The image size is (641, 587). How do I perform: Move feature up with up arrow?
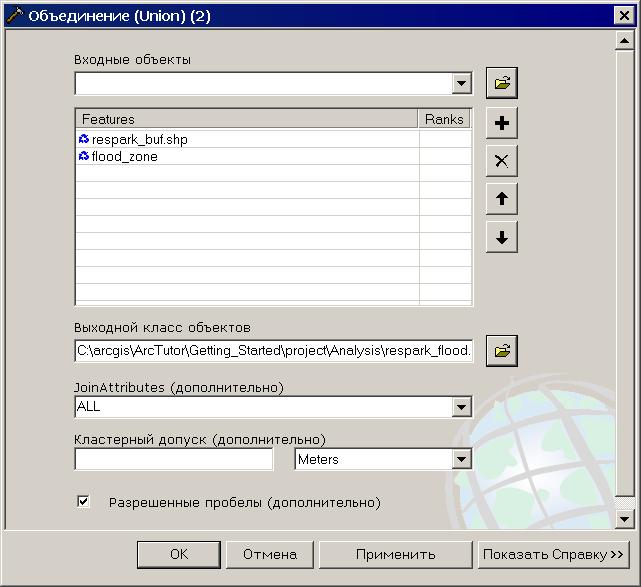pyautogui.click(x=502, y=199)
